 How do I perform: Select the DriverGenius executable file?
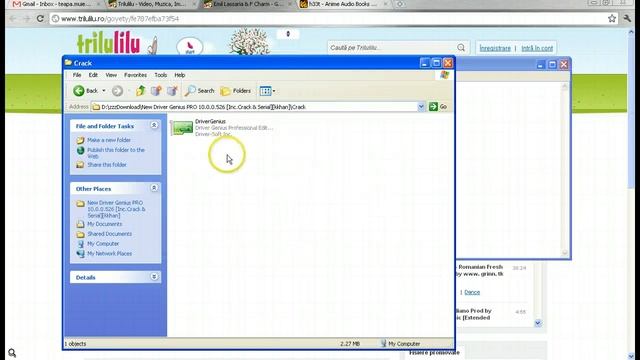point(222,127)
